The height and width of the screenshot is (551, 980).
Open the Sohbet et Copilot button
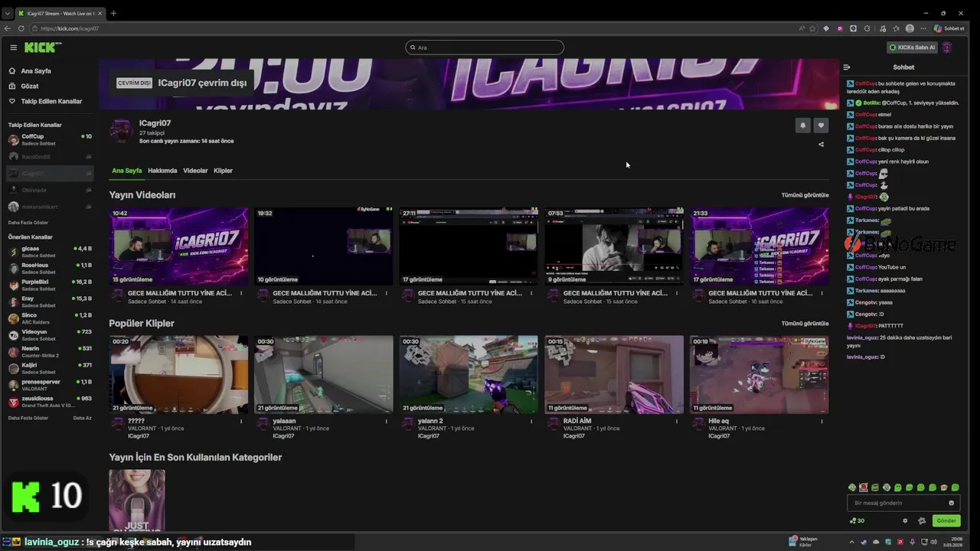click(x=949, y=28)
